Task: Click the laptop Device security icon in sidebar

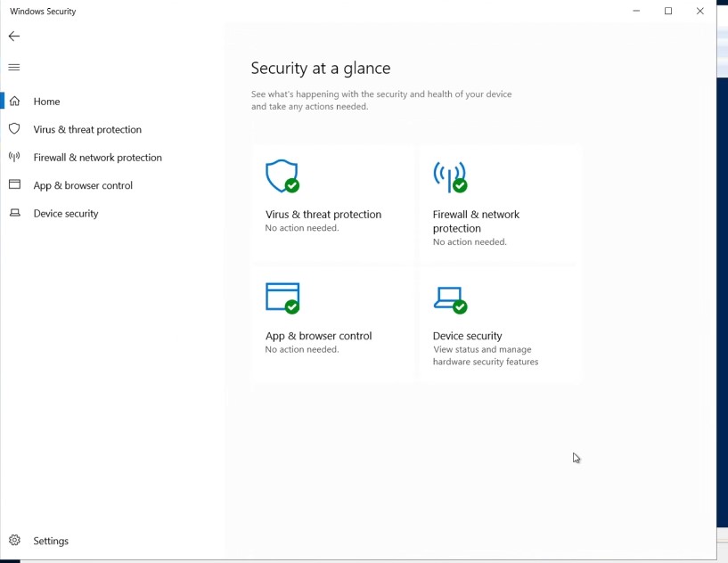Action: (x=15, y=213)
